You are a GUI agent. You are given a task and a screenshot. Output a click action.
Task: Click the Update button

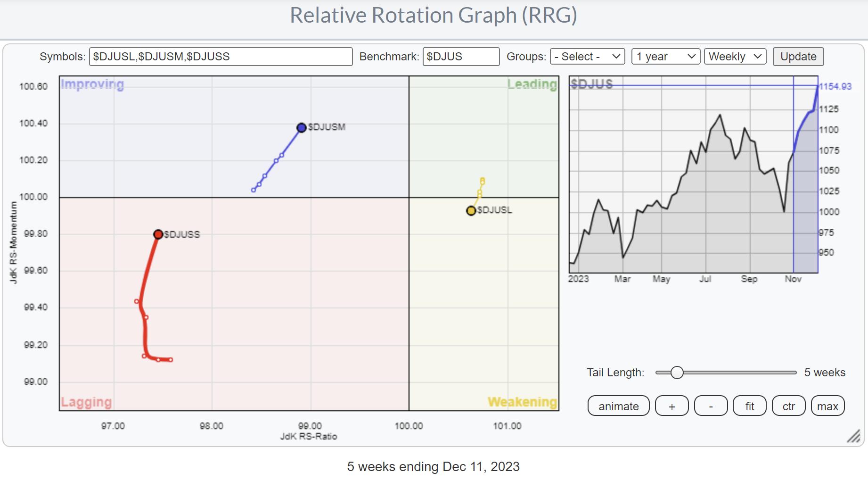(798, 57)
